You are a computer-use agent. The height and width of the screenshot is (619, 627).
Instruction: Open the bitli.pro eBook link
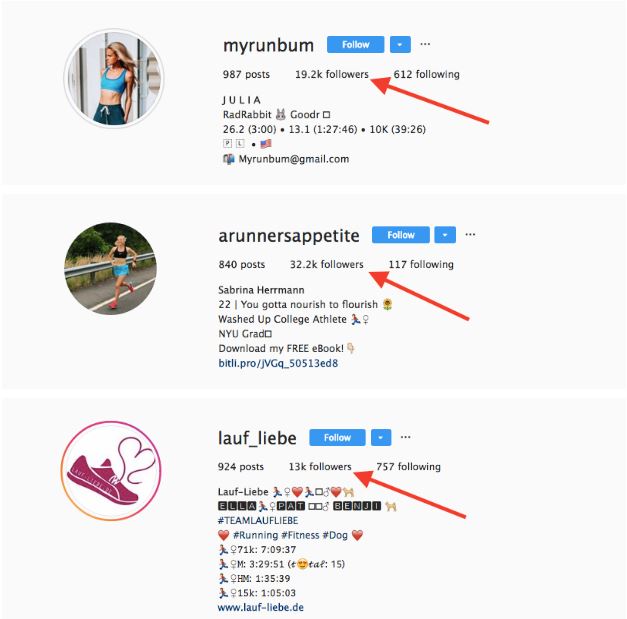tap(278, 363)
